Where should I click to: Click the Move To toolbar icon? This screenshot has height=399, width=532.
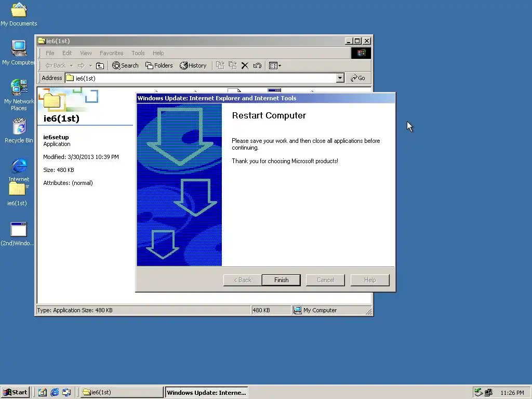220,65
